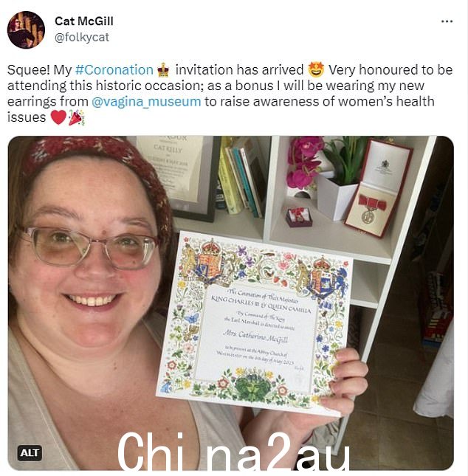This screenshot has width=468, height=476.
Task: Click the pink orchid on the shelf
Action: coord(304,161)
